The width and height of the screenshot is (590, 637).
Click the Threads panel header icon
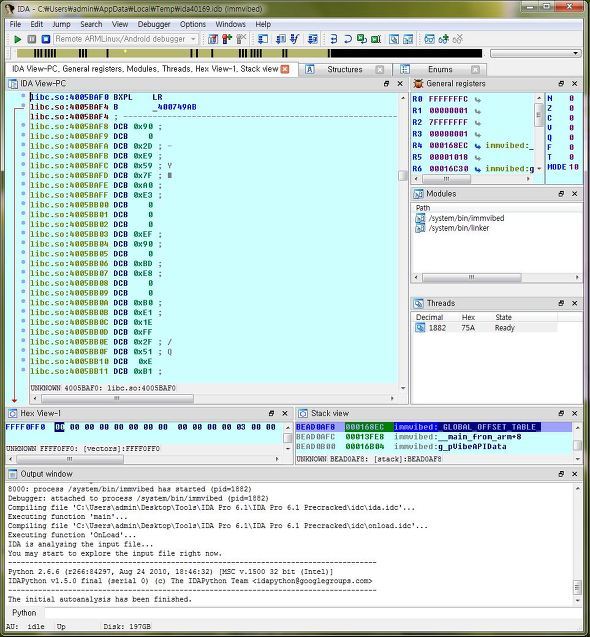(x=418, y=303)
